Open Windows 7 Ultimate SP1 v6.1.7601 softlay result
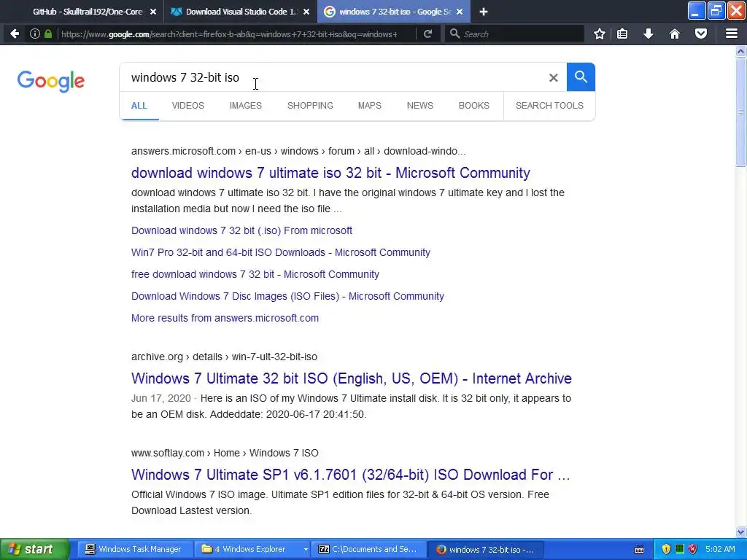Viewport: 747px width, 560px height. pos(350,475)
